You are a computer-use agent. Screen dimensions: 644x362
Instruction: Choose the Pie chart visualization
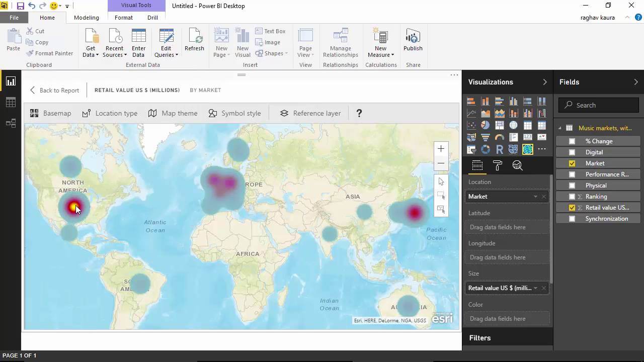(486, 125)
